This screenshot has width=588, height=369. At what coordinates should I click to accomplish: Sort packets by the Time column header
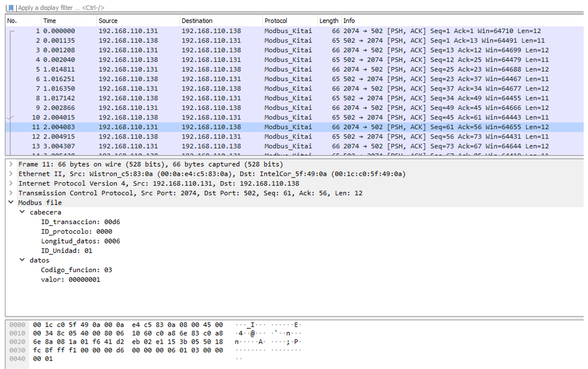click(x=50, y=21)
